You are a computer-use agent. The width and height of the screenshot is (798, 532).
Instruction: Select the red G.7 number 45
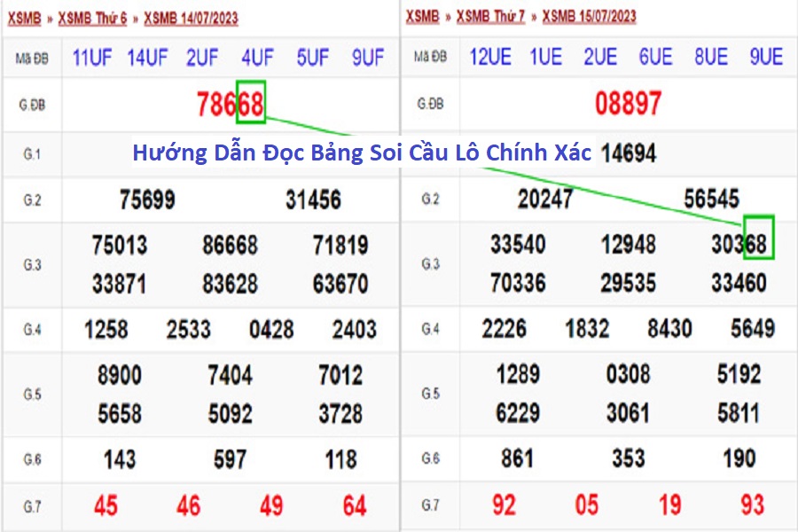pos(106,505)
